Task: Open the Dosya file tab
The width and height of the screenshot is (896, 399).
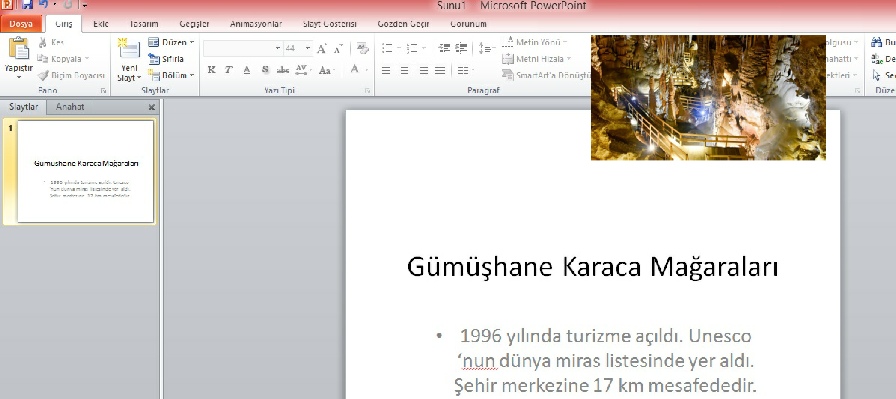Action: [x=21, y=24]
